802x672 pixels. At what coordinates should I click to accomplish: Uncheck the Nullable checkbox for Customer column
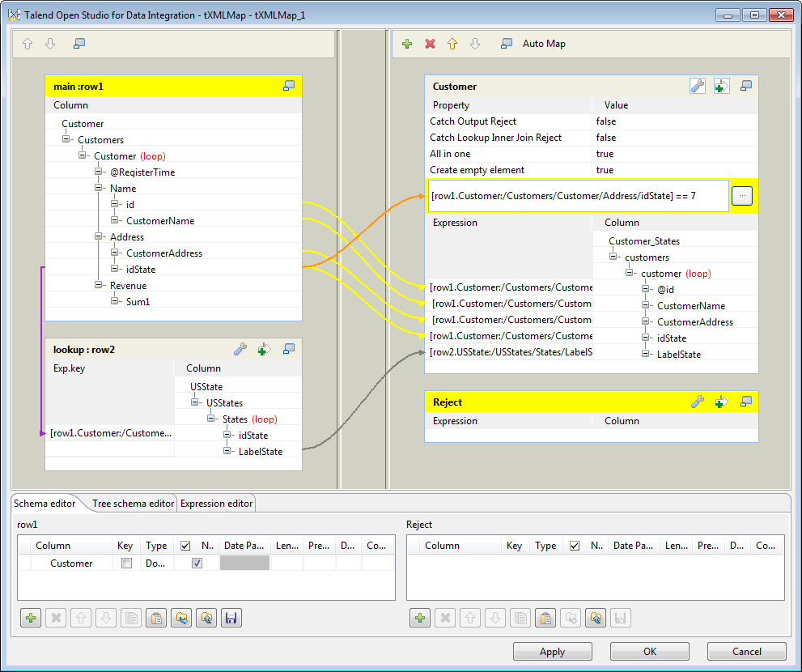[x=197, y=564]
